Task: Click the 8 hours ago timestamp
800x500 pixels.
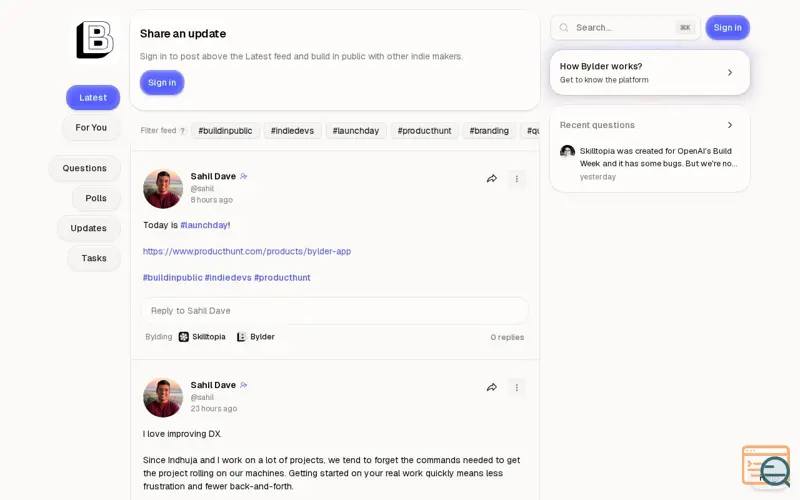Action: 212,200
